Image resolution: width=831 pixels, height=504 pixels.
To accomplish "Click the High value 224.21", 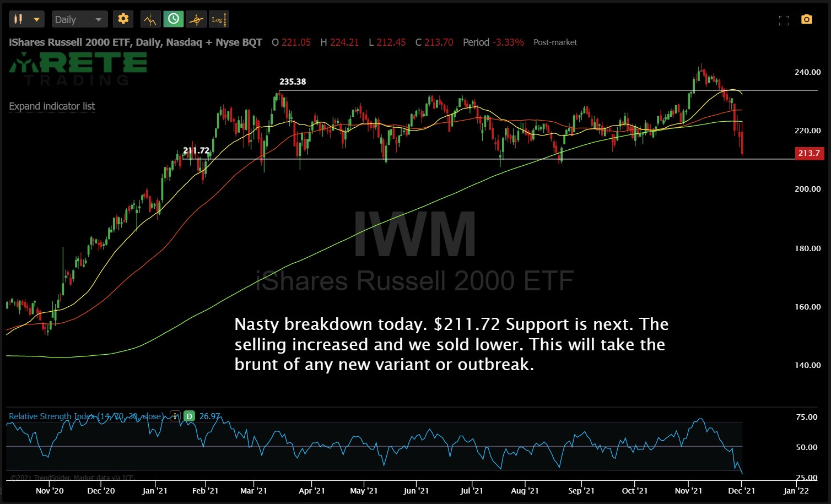I will coord(344,42).
